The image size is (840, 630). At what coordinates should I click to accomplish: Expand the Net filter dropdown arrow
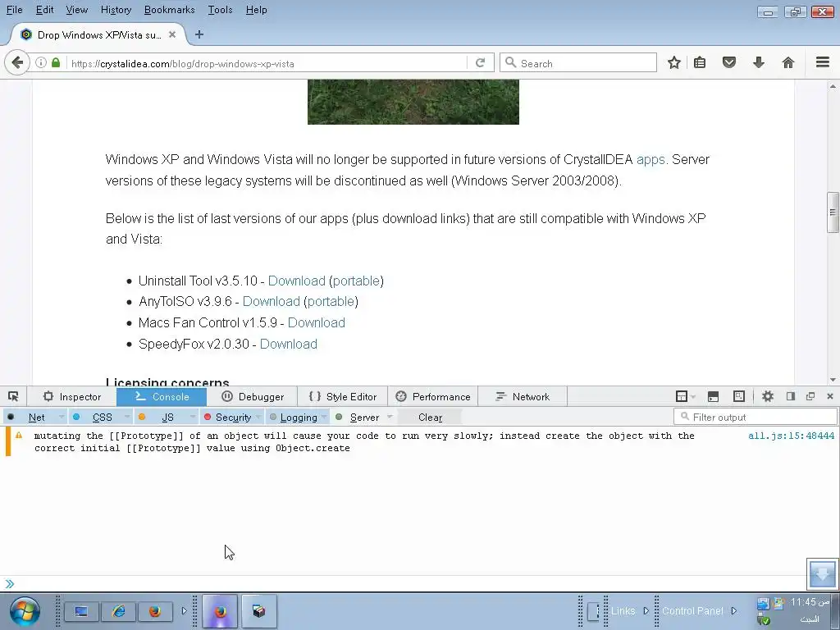(61, 417)
